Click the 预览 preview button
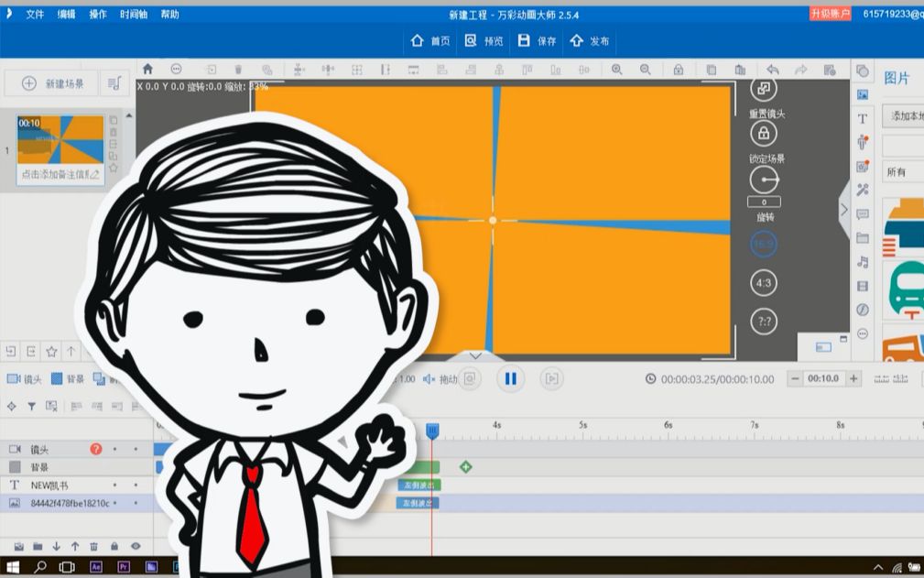Viewport: 924px width, 578px height. [484, 40]
